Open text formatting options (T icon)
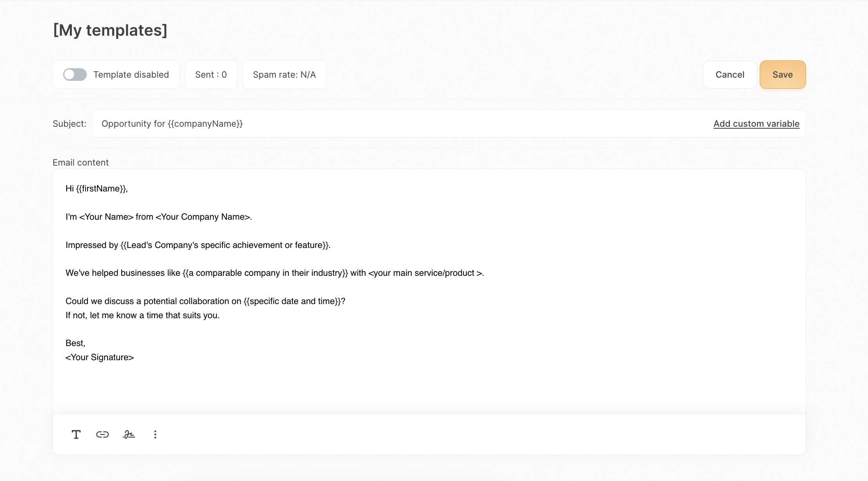The image size is (868, 481). click(x=76, y=434)
